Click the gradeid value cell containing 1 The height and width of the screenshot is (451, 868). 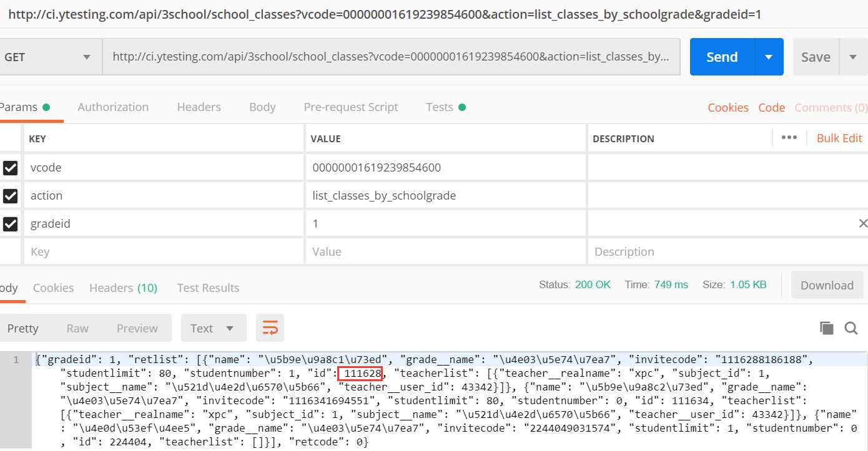point(446,223)
